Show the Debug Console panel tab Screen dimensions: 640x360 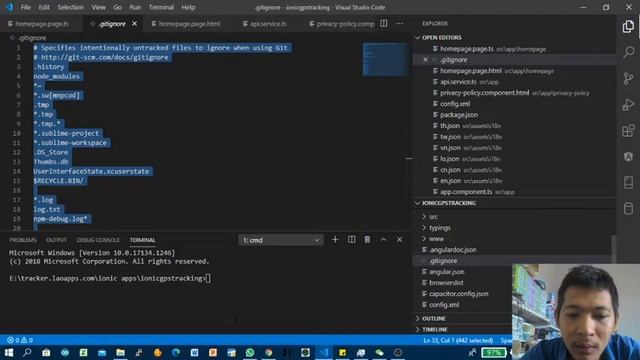[x=98, y=240]
